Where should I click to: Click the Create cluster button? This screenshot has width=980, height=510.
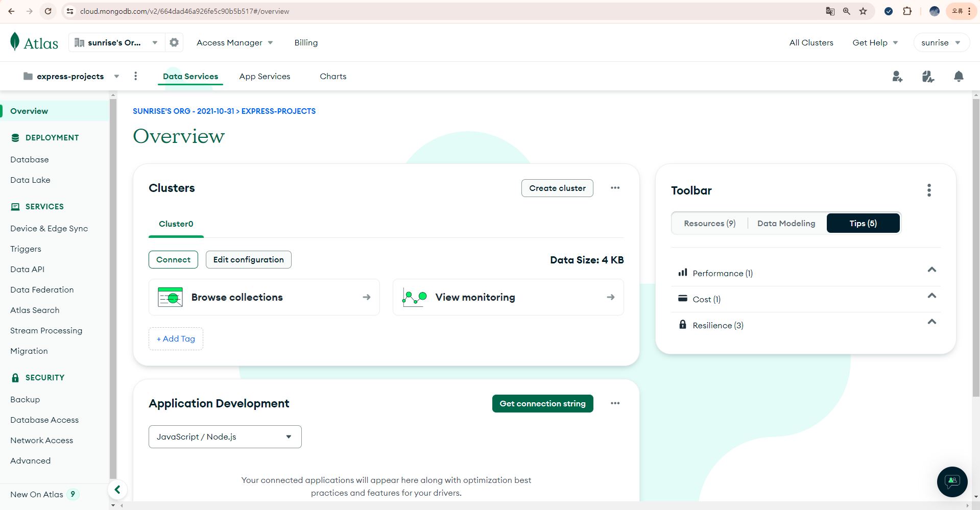[557, 188]
